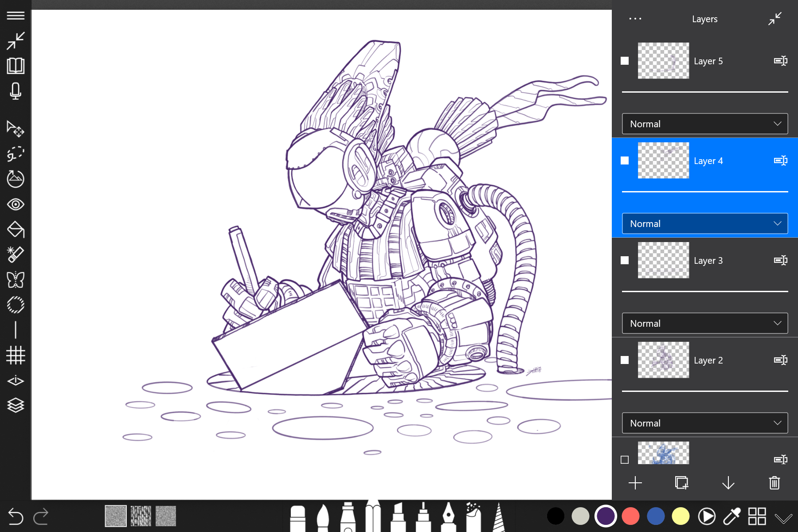This screenshot has width=798, height=532.
Task: Collapse the left toolbar with the arrows icon
Action: pyautogui.click(x=16, y=41)
